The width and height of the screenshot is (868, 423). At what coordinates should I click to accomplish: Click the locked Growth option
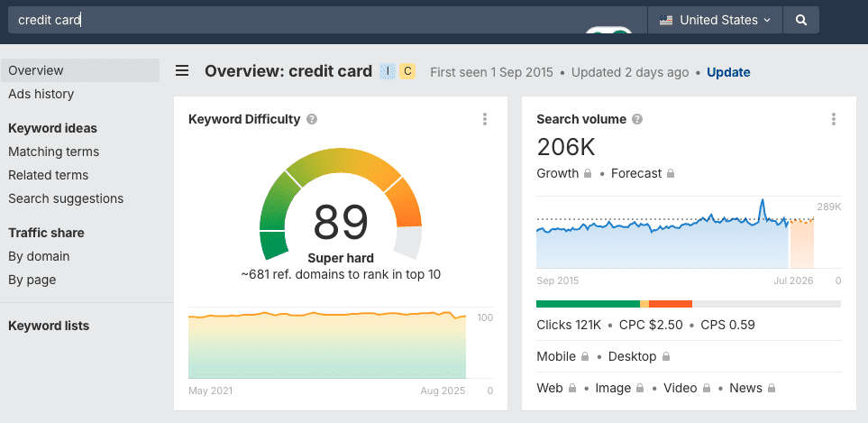pos(564,173)
